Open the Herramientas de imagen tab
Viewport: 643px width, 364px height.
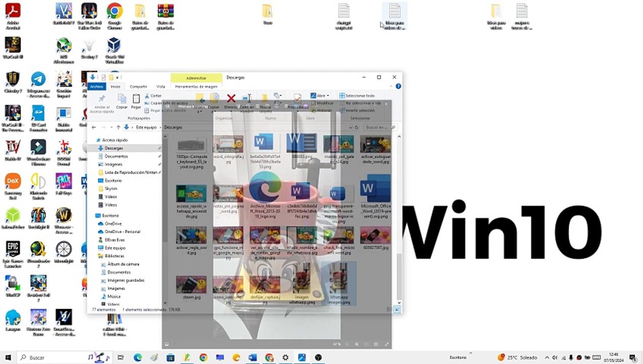point(196,86)
